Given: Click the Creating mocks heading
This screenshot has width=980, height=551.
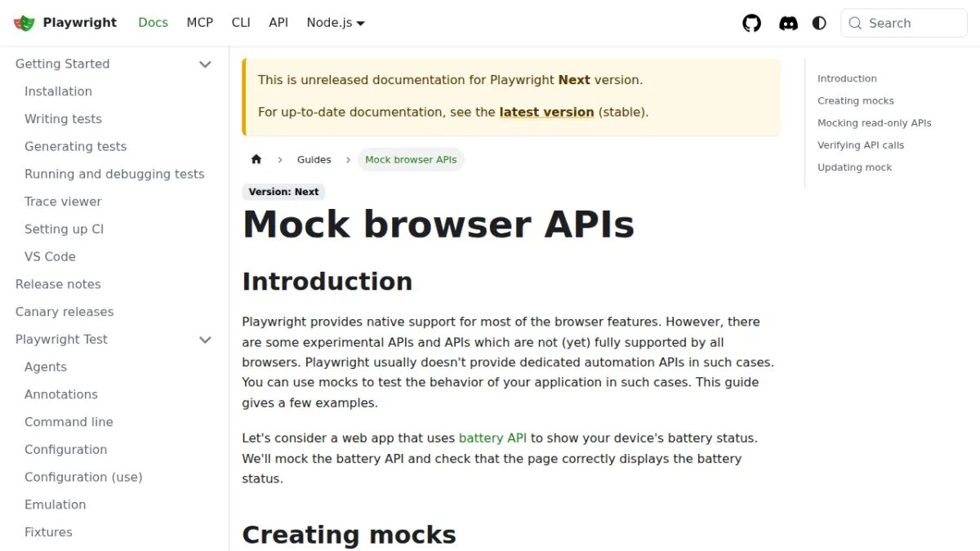Looking at the screenshot, I should [x=350, y=535].
